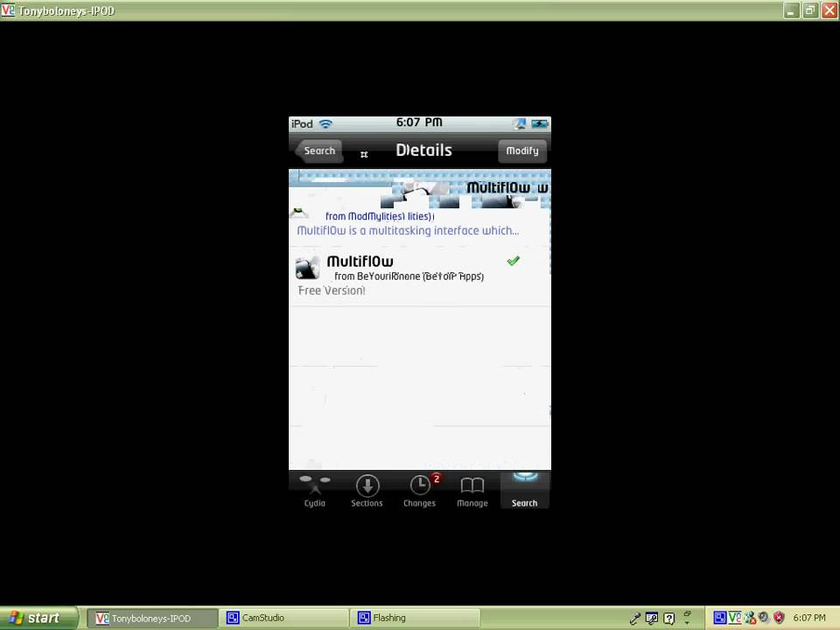Click the 6:07 PM iPod status time
The width and height of the screenshot is (840, 630).
pyautogui.click(x=419, y=122)
